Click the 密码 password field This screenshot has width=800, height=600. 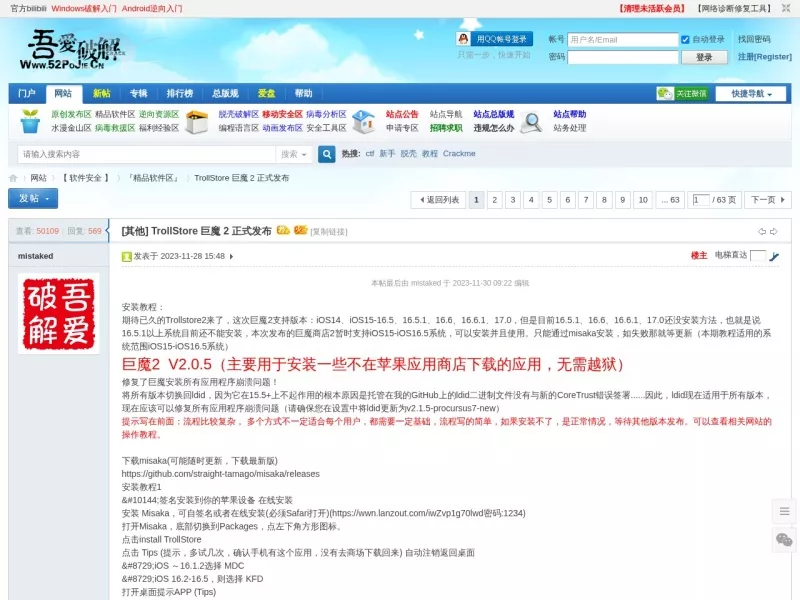click(622, 57)
